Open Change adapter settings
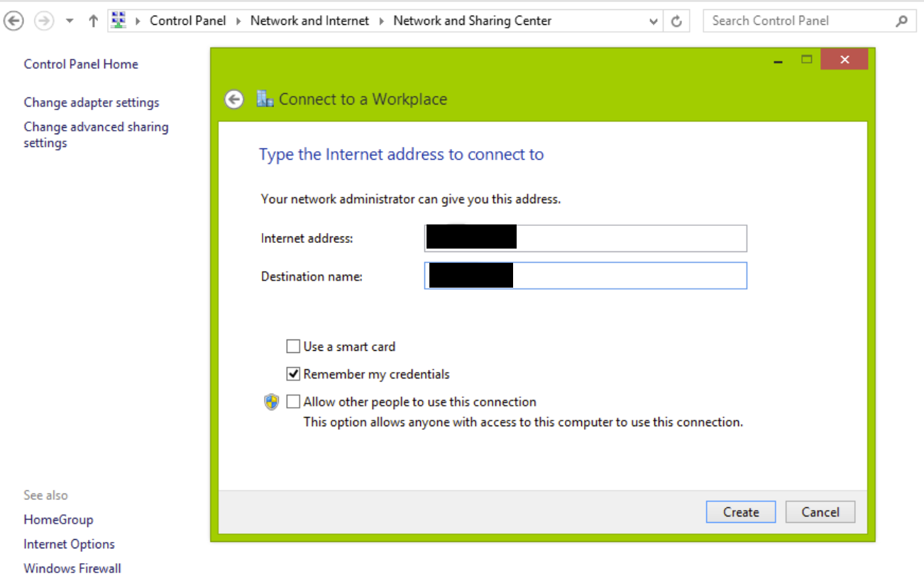The image size is (924, 576). 92,102
